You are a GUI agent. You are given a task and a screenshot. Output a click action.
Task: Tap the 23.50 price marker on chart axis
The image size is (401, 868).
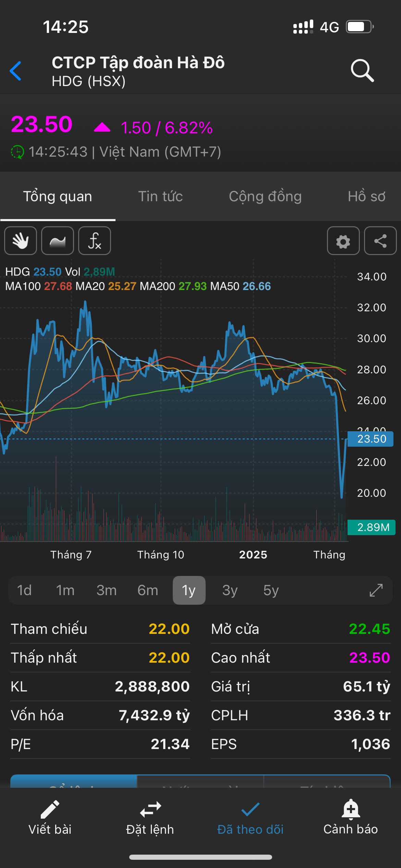pos(371,439)
